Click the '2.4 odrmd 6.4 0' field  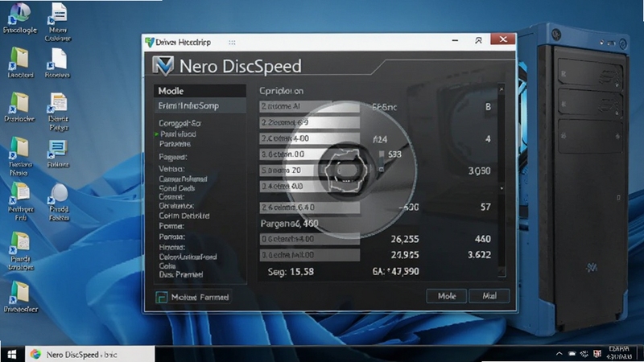click(x=309, y=208)
